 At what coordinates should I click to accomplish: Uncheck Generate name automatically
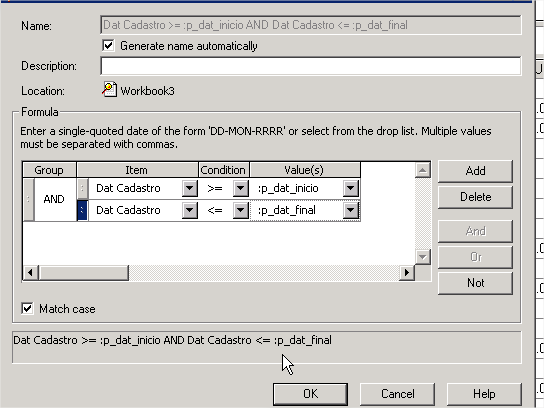[x=108, y=45]
